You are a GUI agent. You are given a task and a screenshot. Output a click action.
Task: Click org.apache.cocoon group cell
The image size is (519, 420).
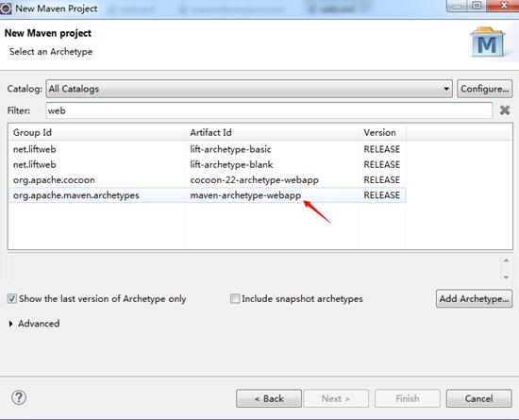(54, 180)
